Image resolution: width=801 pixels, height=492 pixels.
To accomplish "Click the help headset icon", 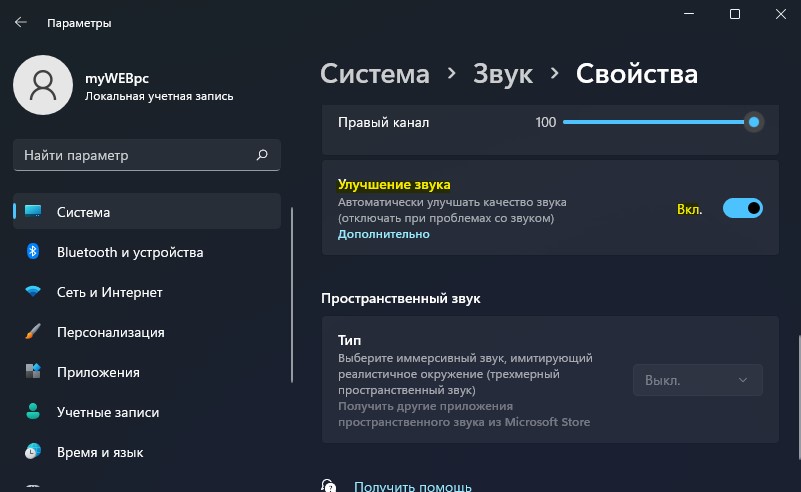I will pos(329,485).
